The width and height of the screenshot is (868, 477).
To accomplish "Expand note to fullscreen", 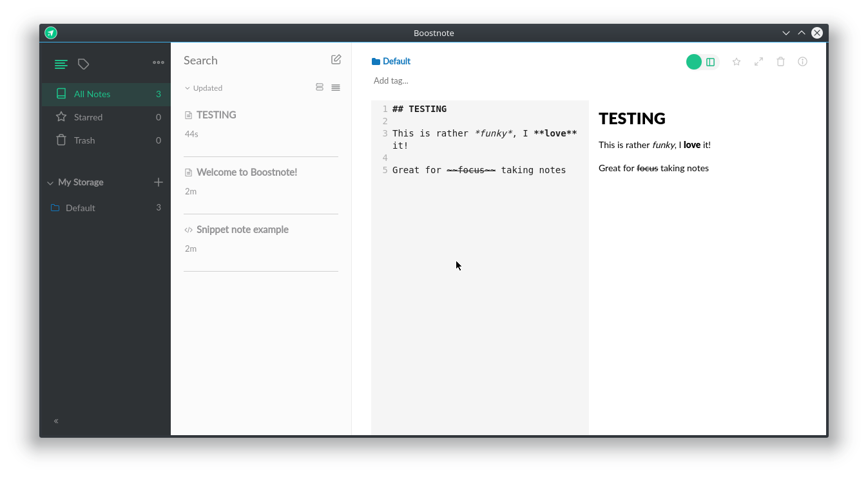I will click(x=759, y=62).
